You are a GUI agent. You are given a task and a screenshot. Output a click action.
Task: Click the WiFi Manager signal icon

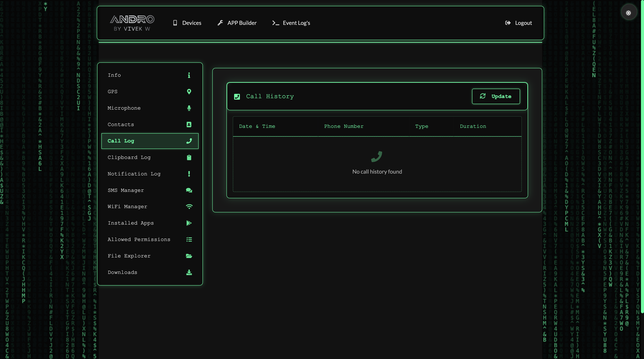pyautogui.click(x=189, y=207)
